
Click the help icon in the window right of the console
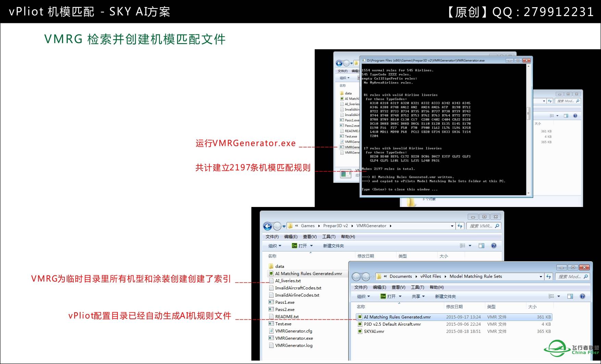[x=575, y=116]
